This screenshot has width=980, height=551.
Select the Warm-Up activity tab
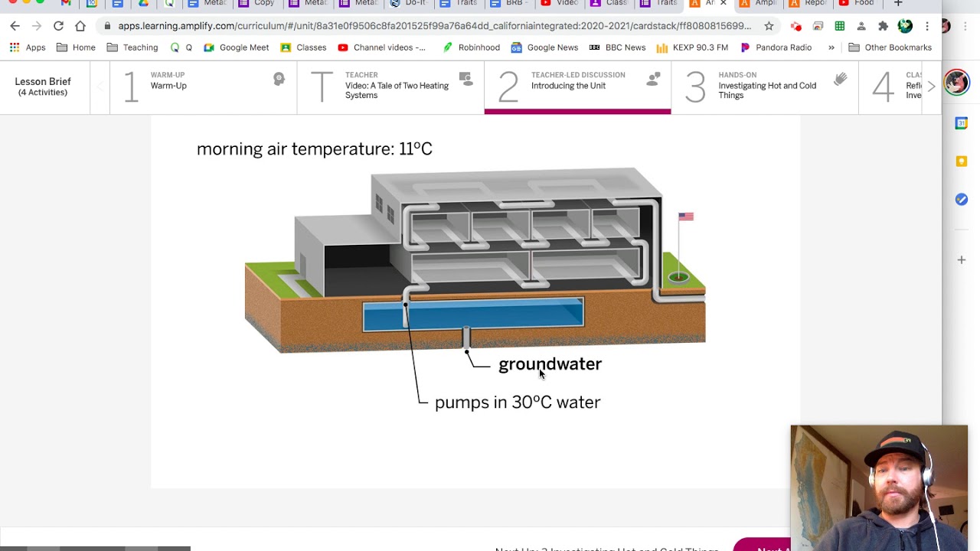[x=203, y=86]
